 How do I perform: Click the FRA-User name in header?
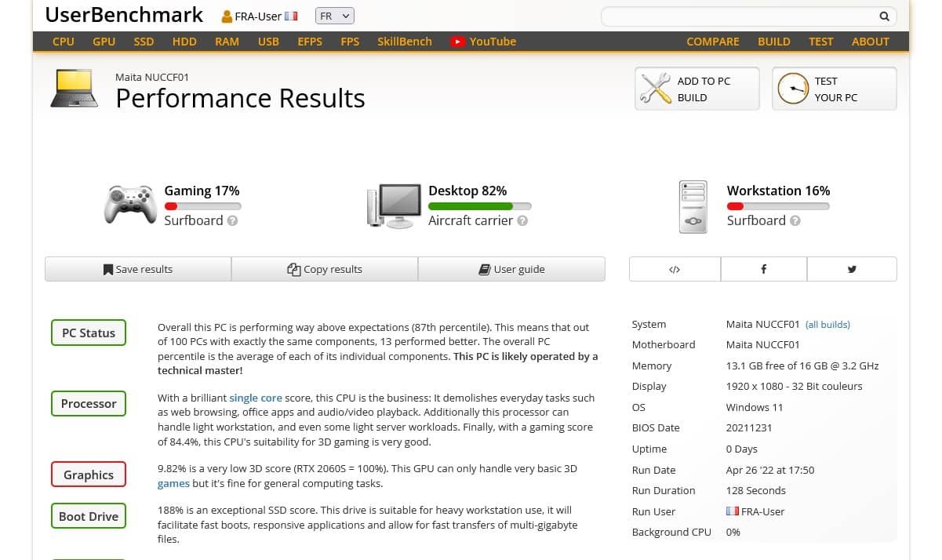pyautogui.click(x=258, y=16)
